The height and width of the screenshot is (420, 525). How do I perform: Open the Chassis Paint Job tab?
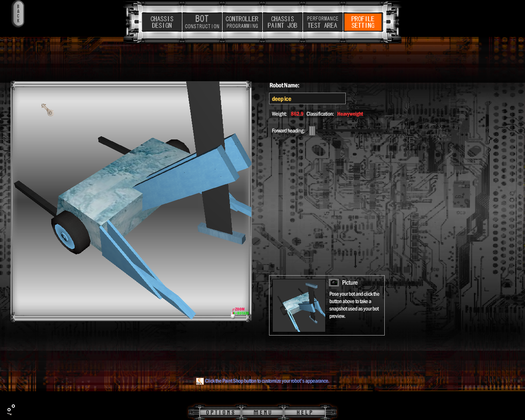282,22
